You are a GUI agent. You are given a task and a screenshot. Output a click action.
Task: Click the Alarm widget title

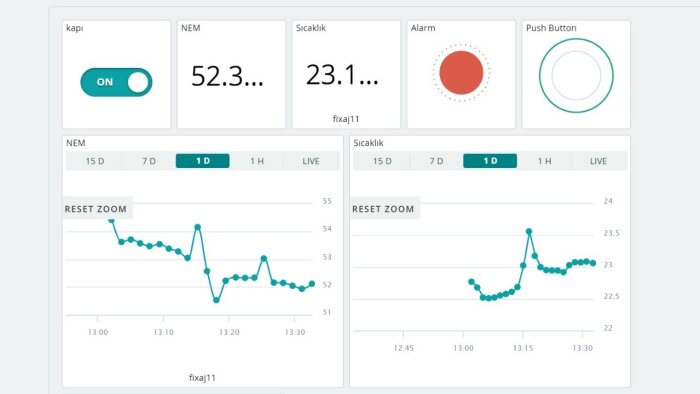point(423,28)
